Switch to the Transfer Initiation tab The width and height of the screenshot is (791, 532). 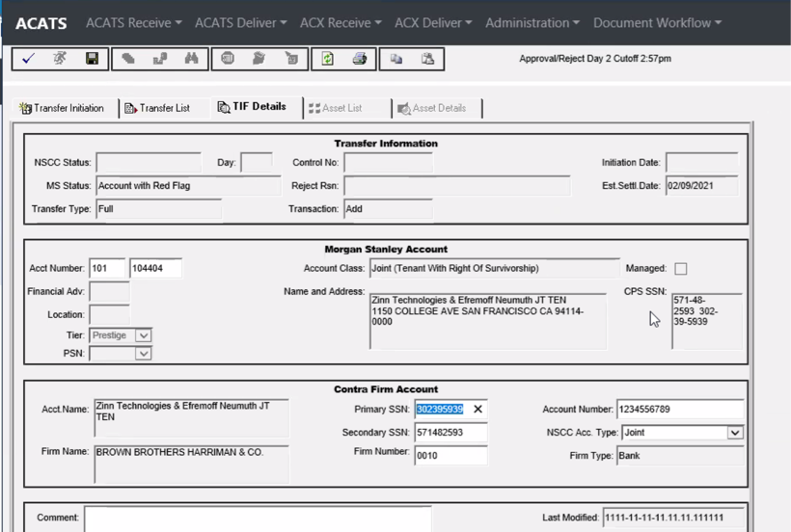61,108
